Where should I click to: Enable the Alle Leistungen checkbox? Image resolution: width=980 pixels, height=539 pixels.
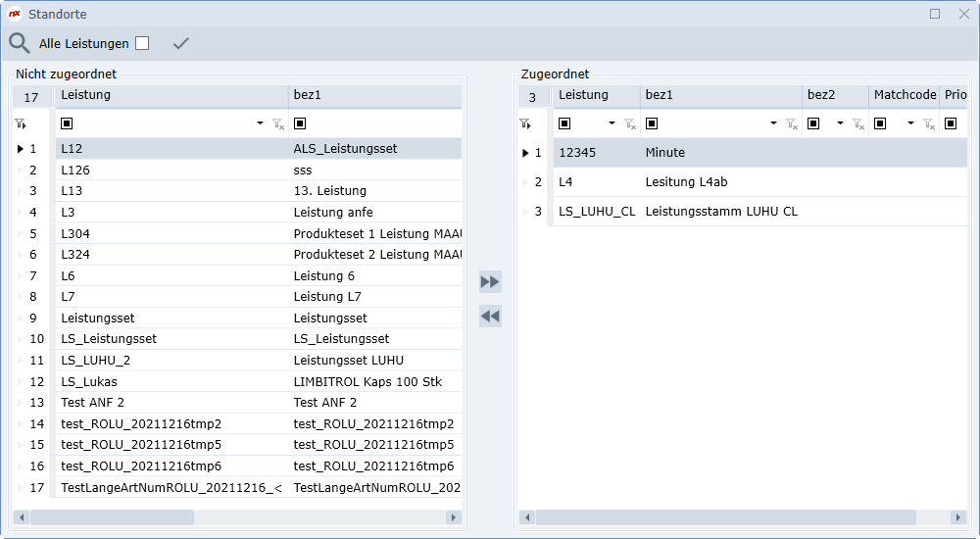click(x=142, y=43)
